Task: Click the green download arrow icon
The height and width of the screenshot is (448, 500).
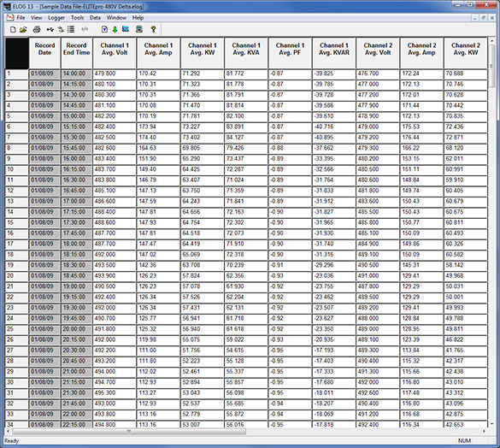Action: (x=115, y=30)
